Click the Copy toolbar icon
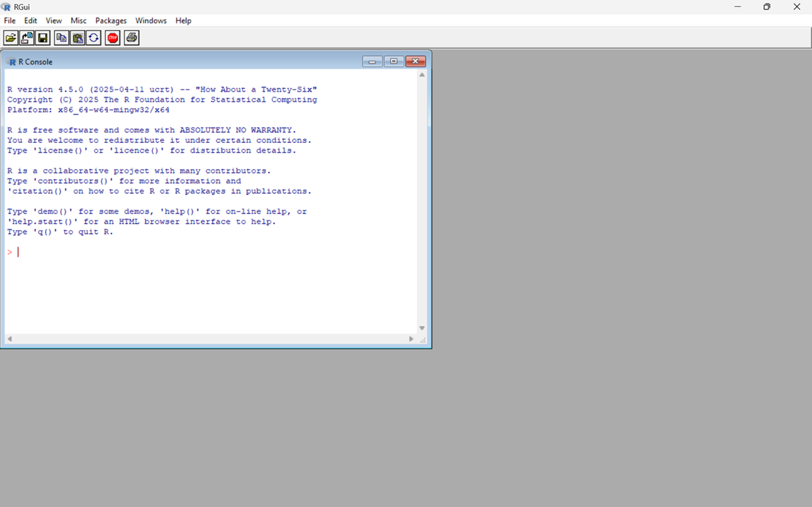The image size is (812, 507). coord(61,38)
